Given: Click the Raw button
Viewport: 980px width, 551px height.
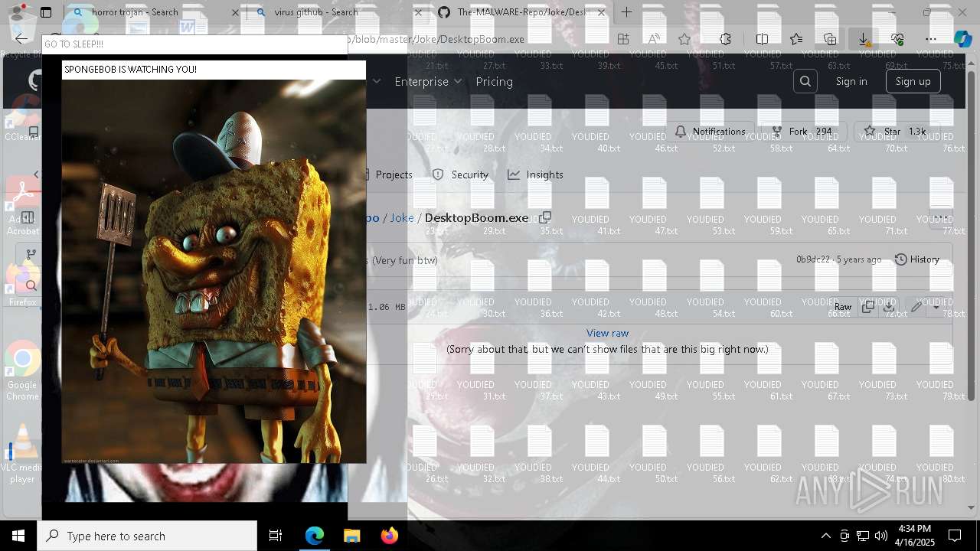Looking at the screenshot, I should 842,307.
